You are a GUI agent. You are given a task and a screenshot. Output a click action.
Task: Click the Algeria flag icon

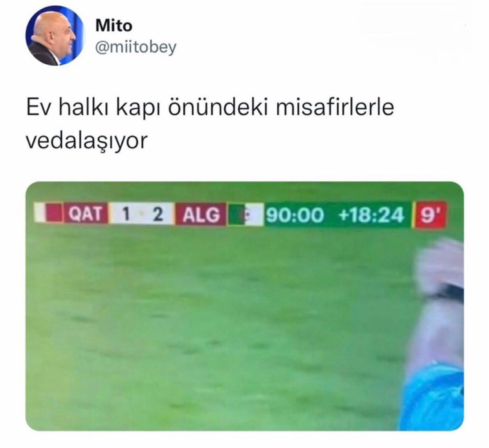tap(244, 215)
